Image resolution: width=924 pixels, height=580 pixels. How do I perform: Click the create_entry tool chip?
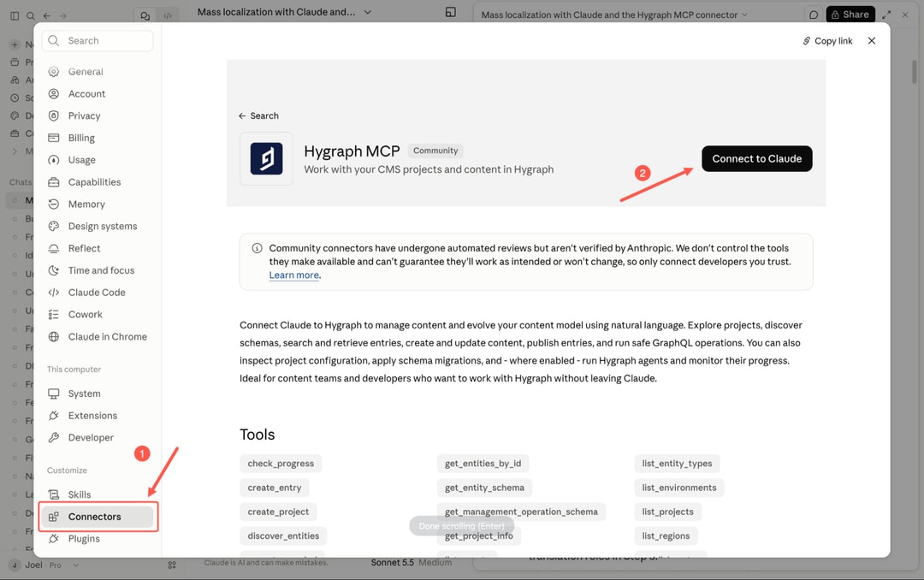coord(274,488)
